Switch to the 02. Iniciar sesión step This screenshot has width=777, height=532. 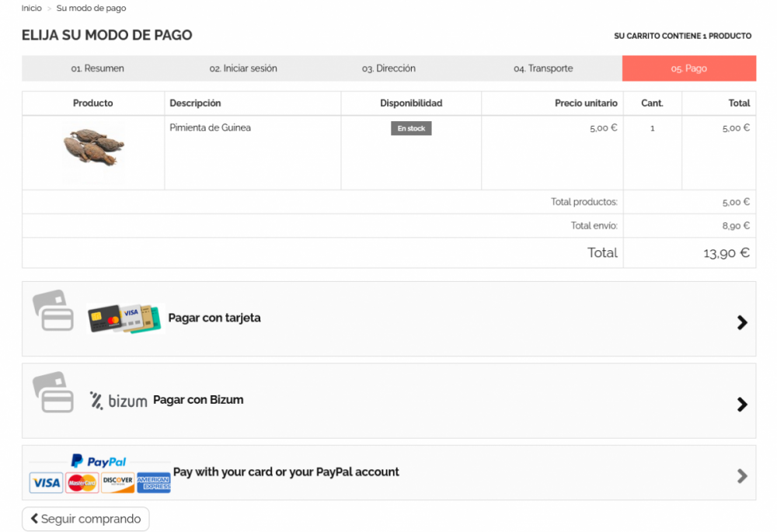coord(243,68)
